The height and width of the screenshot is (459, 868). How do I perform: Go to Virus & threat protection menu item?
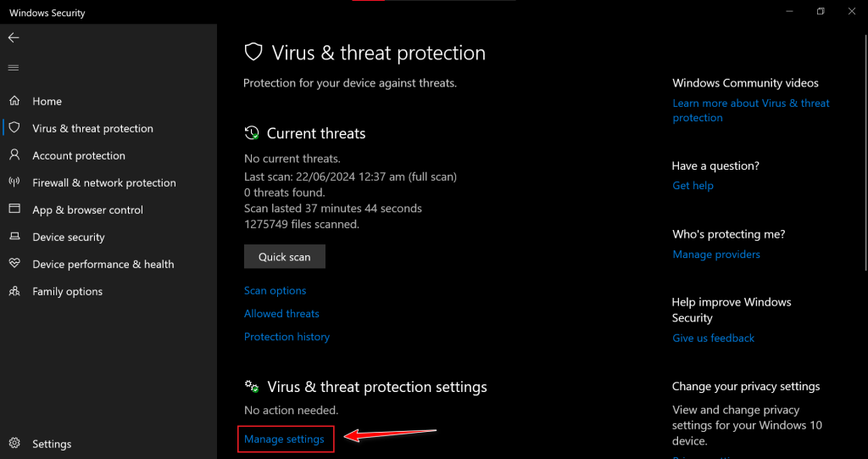pyautogui.click(x=92, y=128)
